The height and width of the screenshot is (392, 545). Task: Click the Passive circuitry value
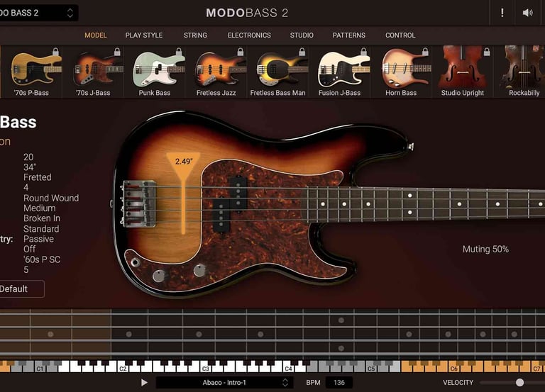(x=38, y=239)
